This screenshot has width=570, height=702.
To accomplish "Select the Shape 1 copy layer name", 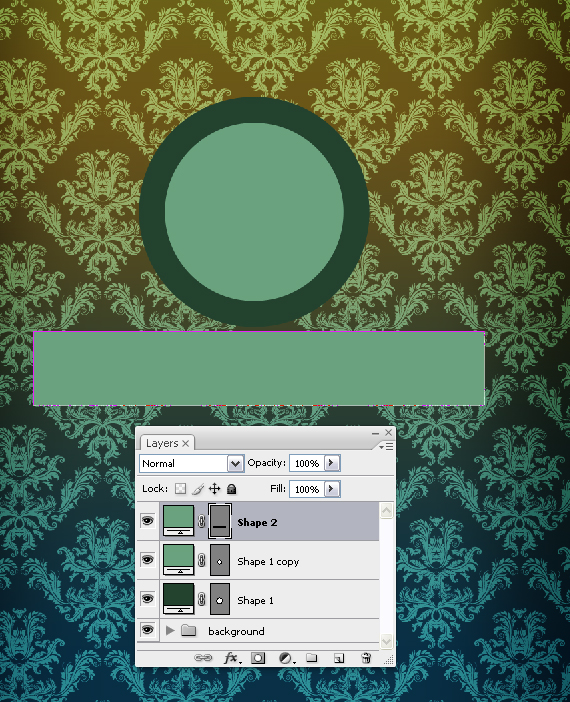I will 268,561.
